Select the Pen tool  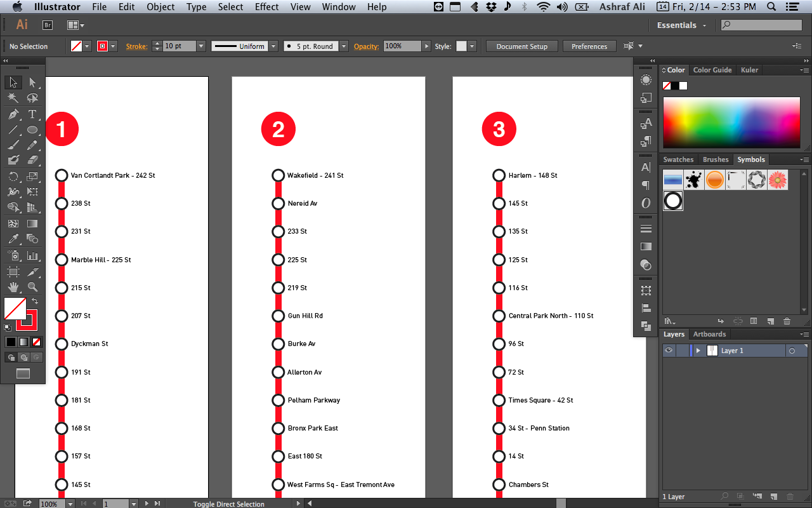(13, 114)
